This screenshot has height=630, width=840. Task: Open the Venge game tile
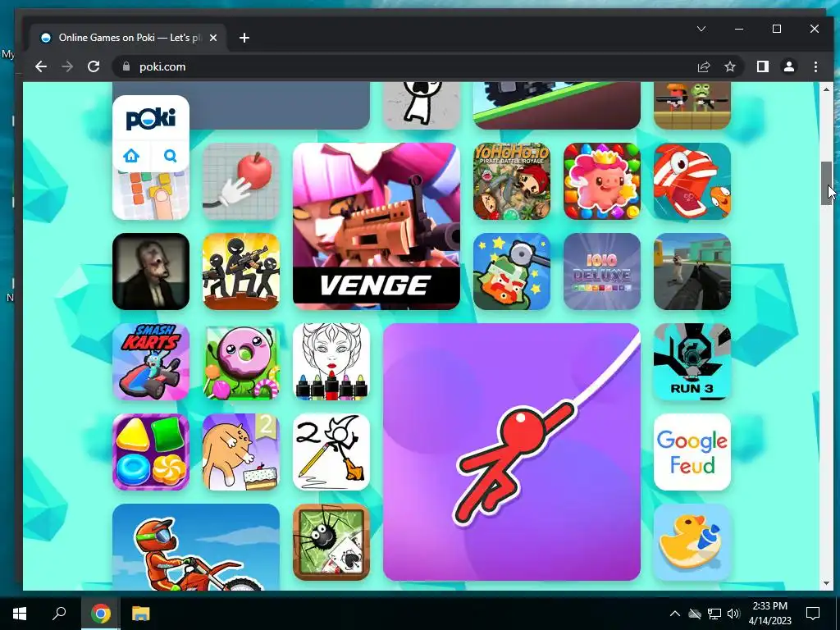tap(376, 226)
